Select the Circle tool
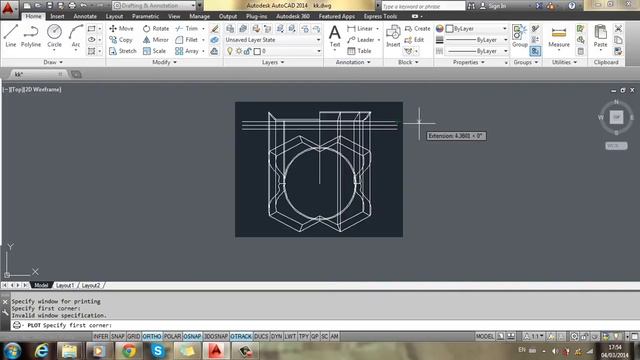The height and width of the screenshot is (360, 640). [54, 36]
